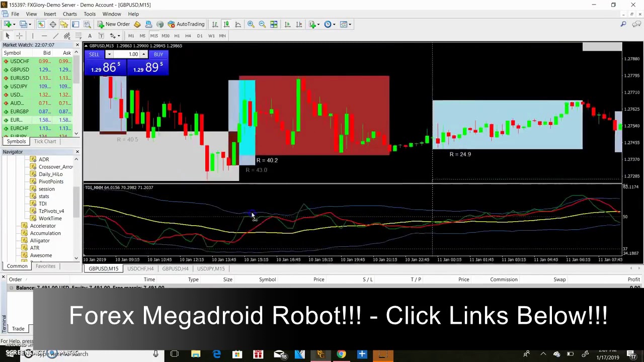644x362 pixels.
Task: Open File Explorer from the taskbar
Action: coord(196,354)
